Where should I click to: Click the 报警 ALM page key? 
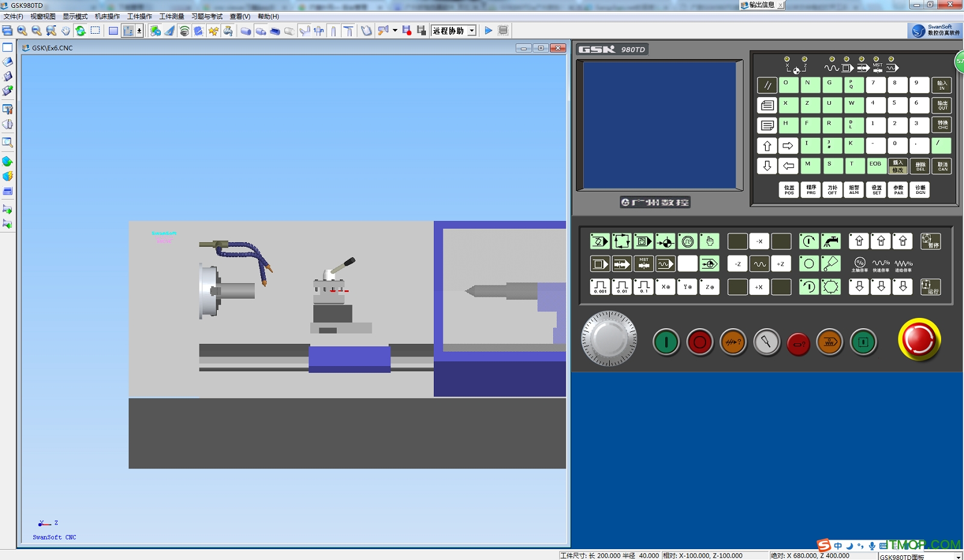[x=854, y=190]
